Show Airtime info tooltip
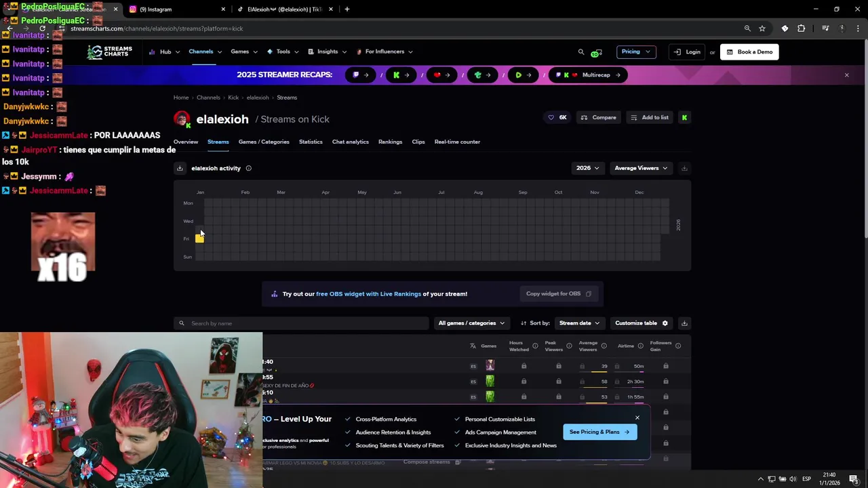This screenshot has height=488, width=868. point(640,346)
